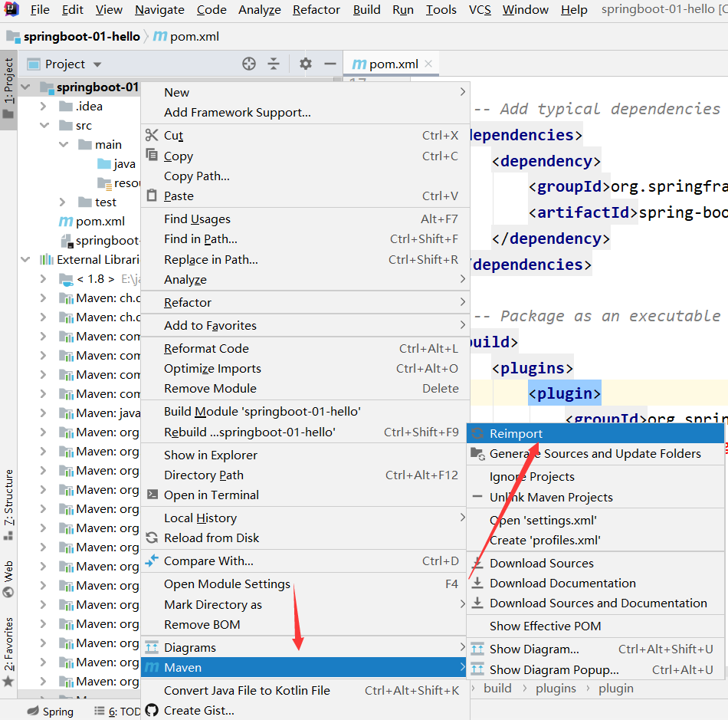Click the Download Documentation arrow icon
Viewport: 728px width, 720px height.
(x=477, y=583)
